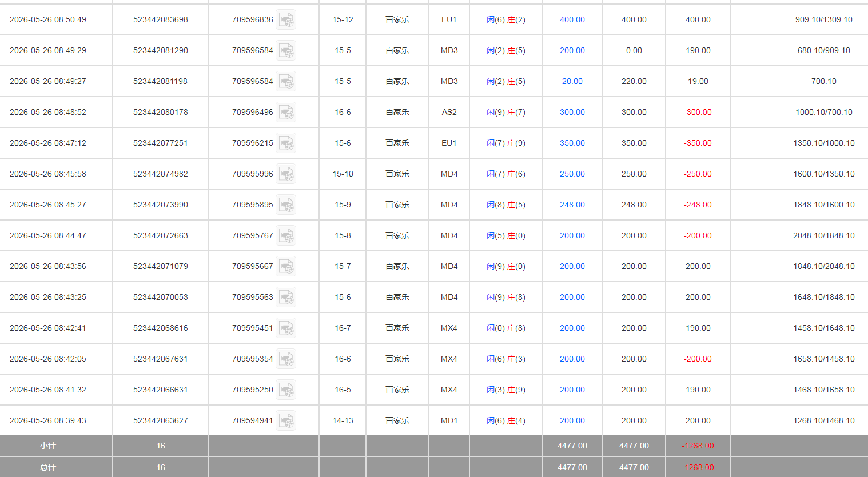Click the timestamp 2026-05-26 08:50:49
This screenshot has height=477, width=868.
(x=48, y=19)
